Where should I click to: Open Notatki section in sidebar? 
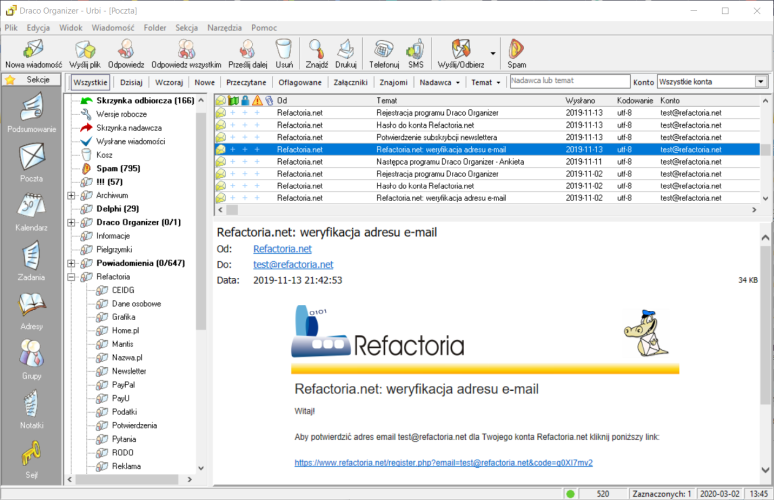(32, 410)
